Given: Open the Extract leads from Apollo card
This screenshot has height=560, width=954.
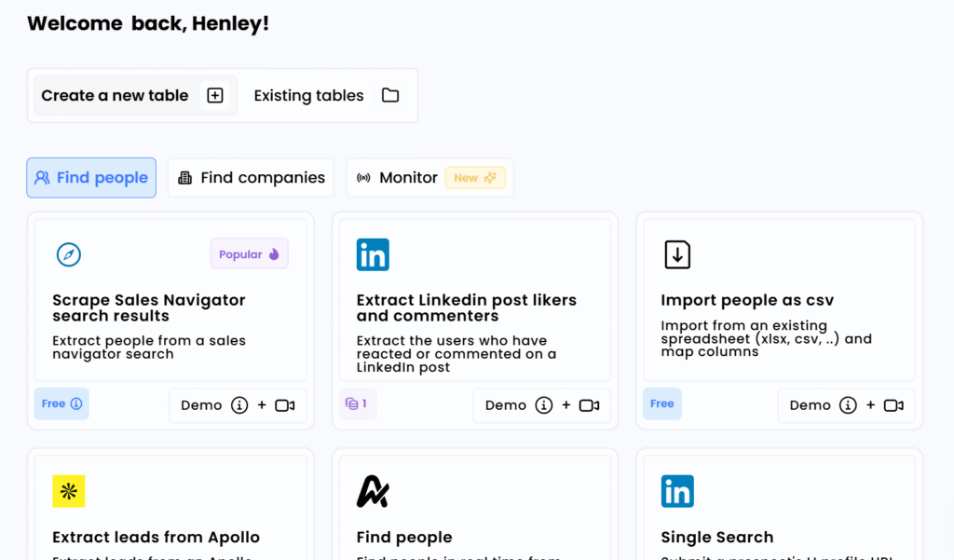Looking at the screenshot, I should [156, 537].
